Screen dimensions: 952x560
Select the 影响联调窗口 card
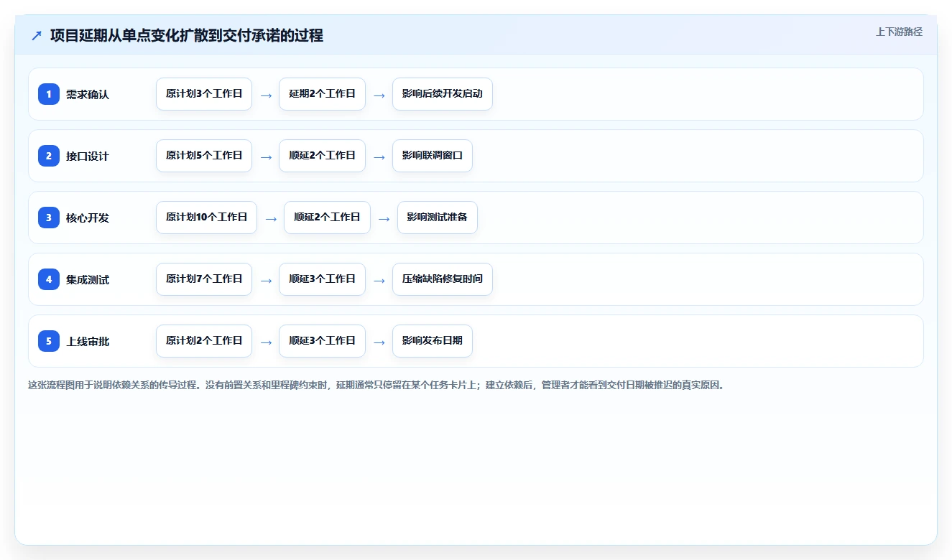(x=433, y=156)
